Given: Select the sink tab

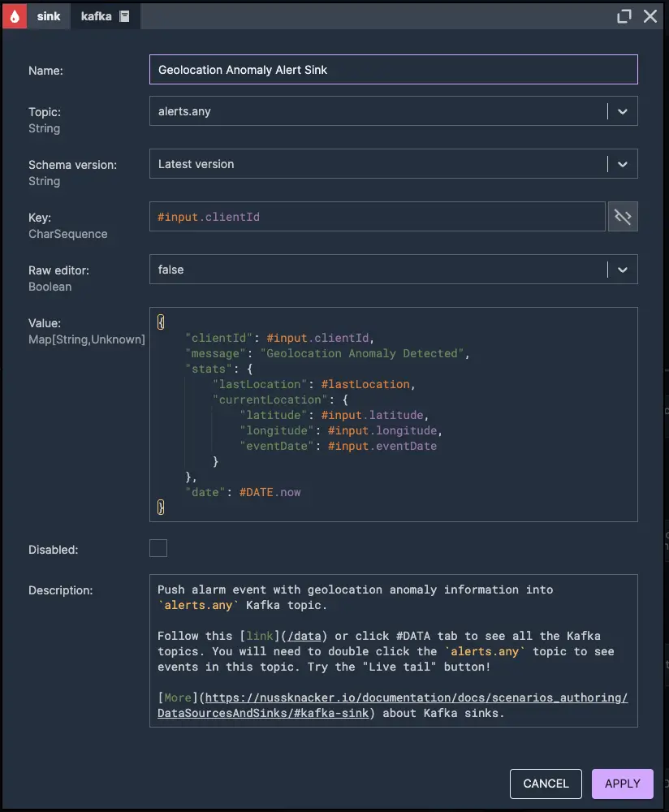Looking at the screenshot, I should point(49,16).
